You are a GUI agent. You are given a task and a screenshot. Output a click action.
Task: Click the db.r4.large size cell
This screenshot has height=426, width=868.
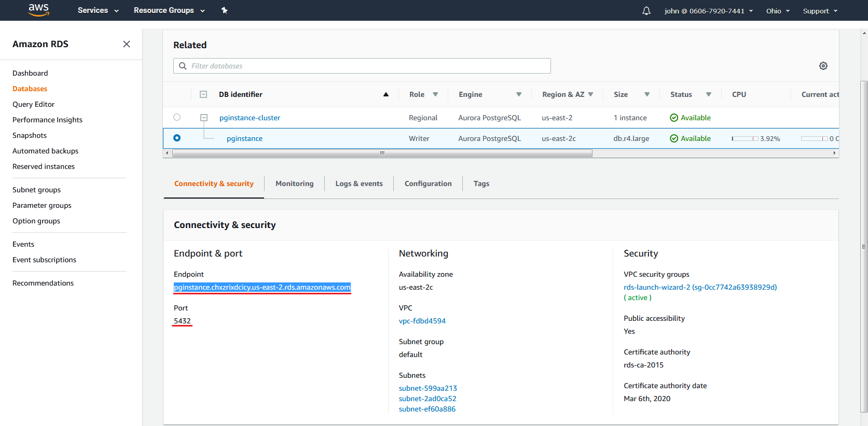pyautogui.click(x=631, y=138)
